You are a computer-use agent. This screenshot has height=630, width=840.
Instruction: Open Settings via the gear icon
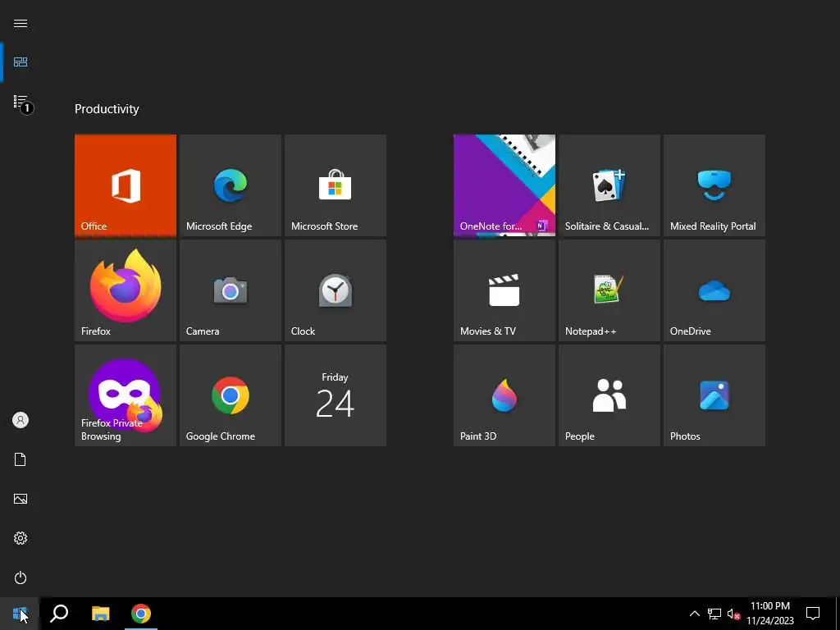click(x=21, y=538)
